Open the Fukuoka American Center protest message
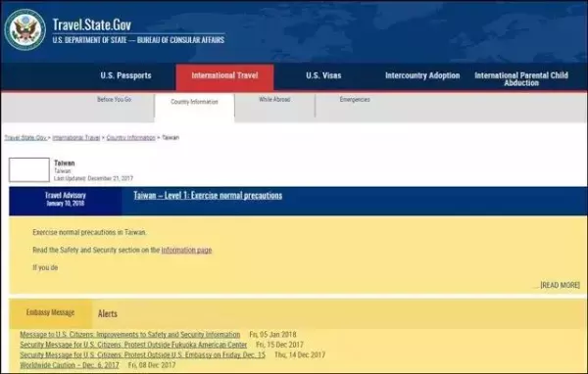Screen dimensions: 588x374 coord(133,345)
